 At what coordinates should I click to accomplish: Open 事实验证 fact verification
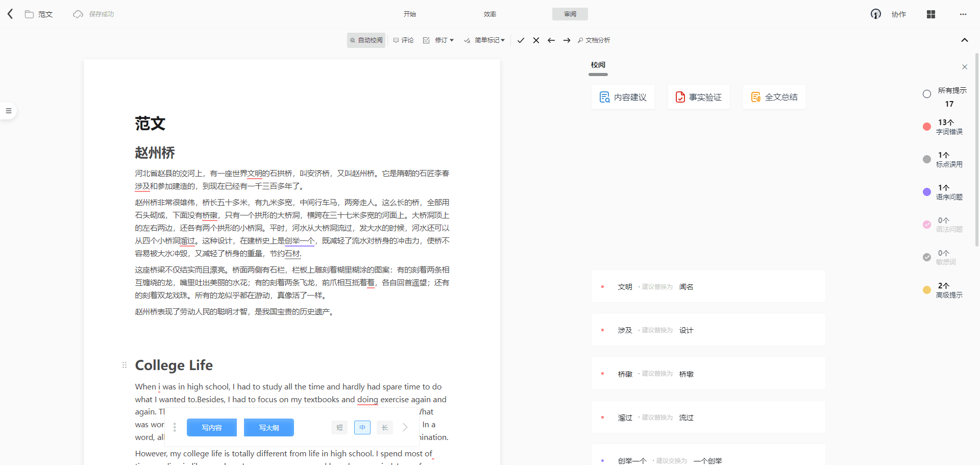pyautogui.click(x=699, y=97)
